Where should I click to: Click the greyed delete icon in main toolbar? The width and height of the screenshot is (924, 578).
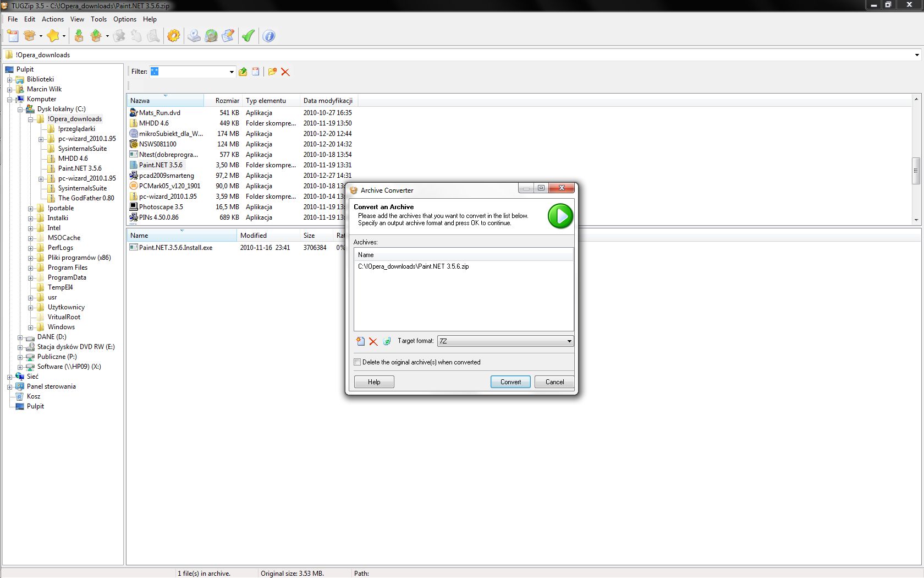click(x=119, y=36)
